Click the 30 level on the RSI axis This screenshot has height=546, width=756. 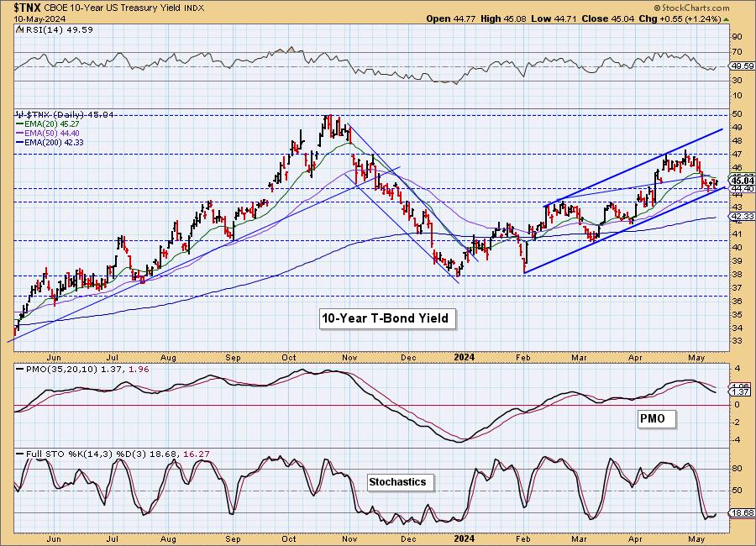pos(736,80)
